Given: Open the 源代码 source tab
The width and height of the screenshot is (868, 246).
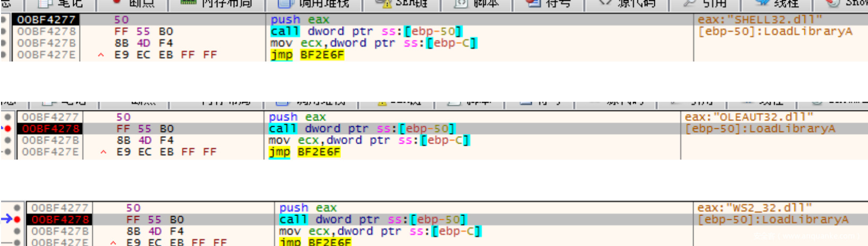Looking at the screenshot, I should pyautogui.click(x=627, y=4).
